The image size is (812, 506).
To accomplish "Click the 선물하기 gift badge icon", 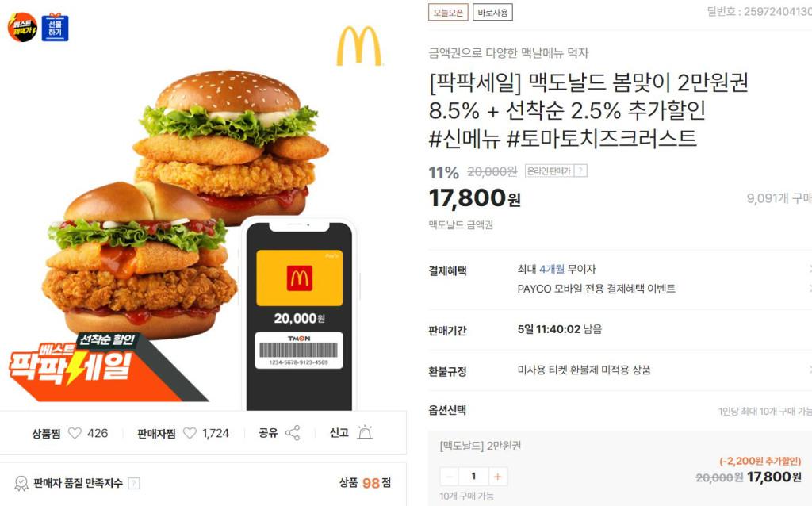I will (x=55, y=27).
